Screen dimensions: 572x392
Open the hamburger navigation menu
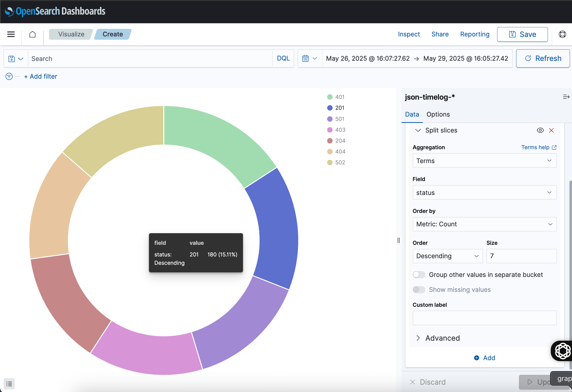[x=11, y=34]
